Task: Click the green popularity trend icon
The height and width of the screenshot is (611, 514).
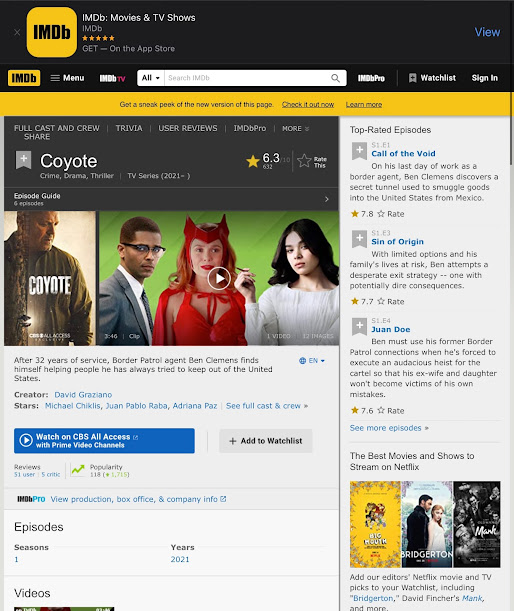Action: [78, 470]
